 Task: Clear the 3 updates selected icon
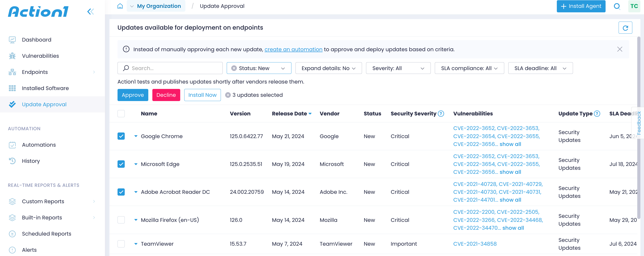[x=228, y=95]
